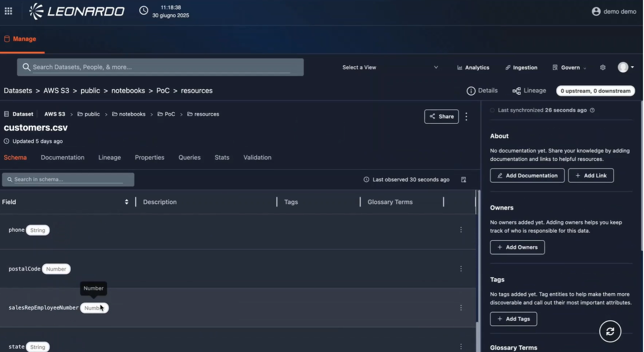The width and height of the screenshot is (644, 352).
Task: Click the Add Owners button
Action: (x=517, y=247)
